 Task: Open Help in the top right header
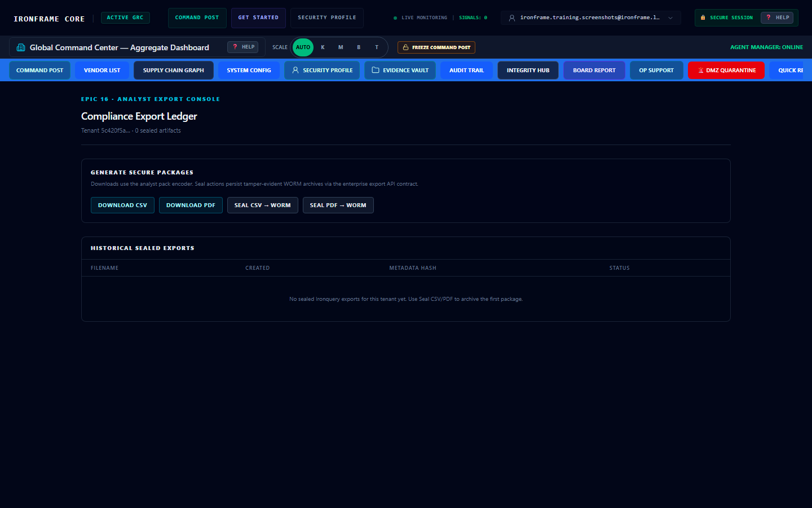pyautogui.click(x=777, y=17)
